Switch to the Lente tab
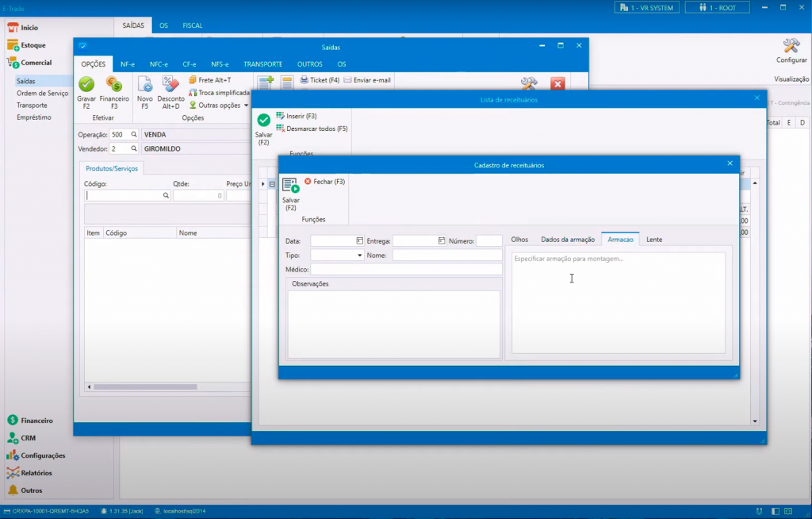Screen dimensions: 812x519 [654, 240]
